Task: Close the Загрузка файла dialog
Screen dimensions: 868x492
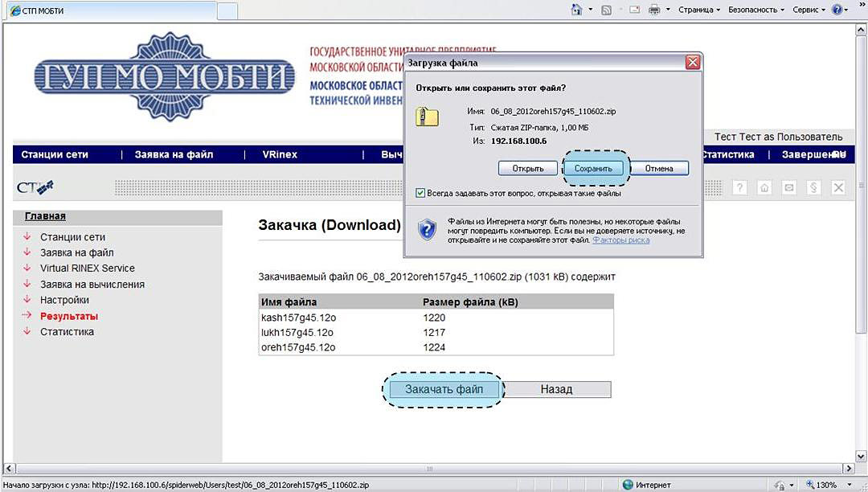Action: pos(693,63)
